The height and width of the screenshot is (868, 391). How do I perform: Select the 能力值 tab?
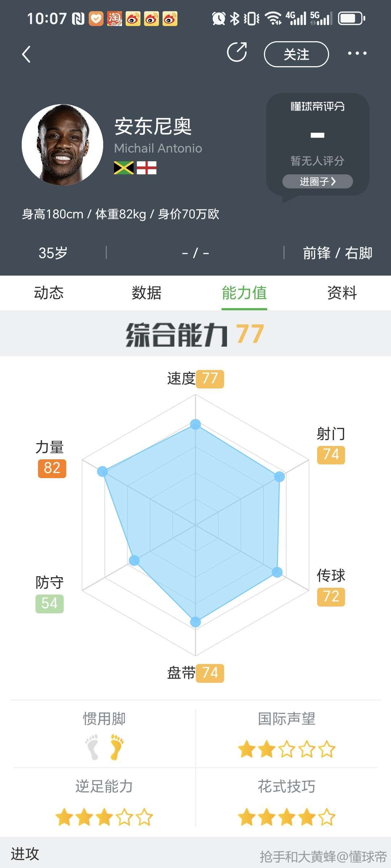244,293
